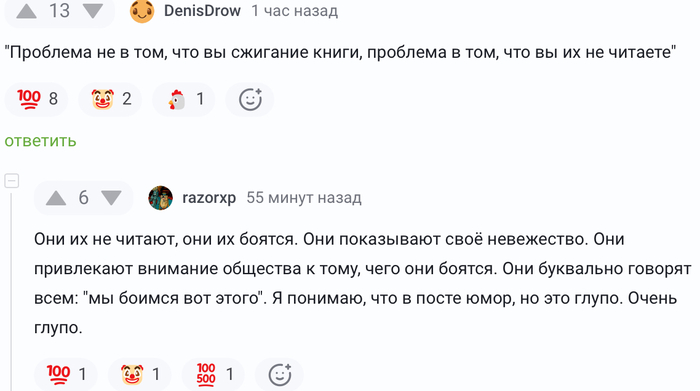Viewport: 700px width, 391px height.
Task: Downvote DenisDrow's comment
Action: tap(93, 11)
